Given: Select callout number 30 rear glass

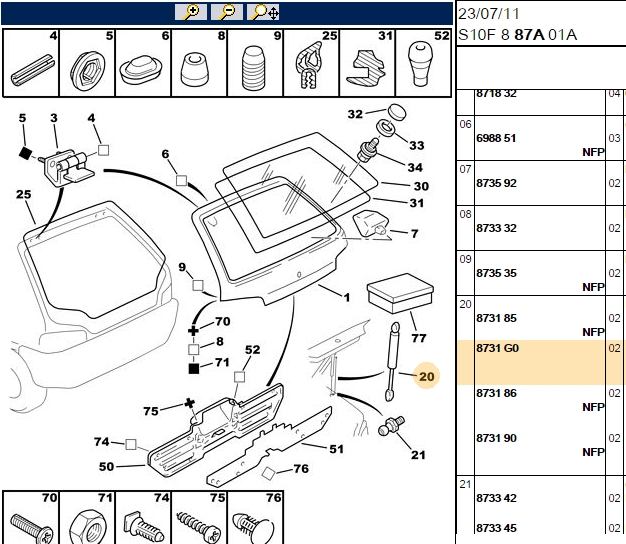Looking at the screenshot, I should pyautogui.click(x=421, y=186).
